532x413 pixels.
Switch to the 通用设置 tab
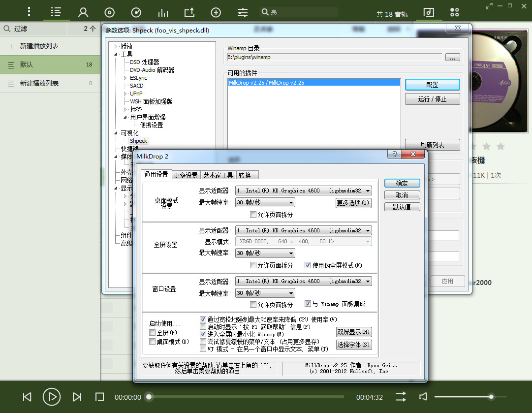coord(156,174)
